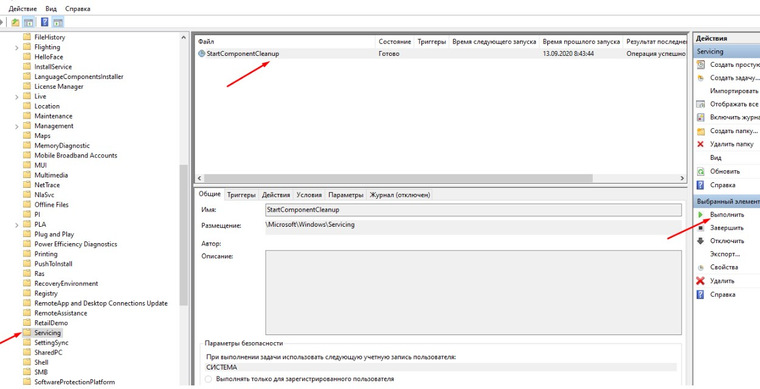Click inside the Описание text area
The image size is (760, 389).
pos(473,292)
